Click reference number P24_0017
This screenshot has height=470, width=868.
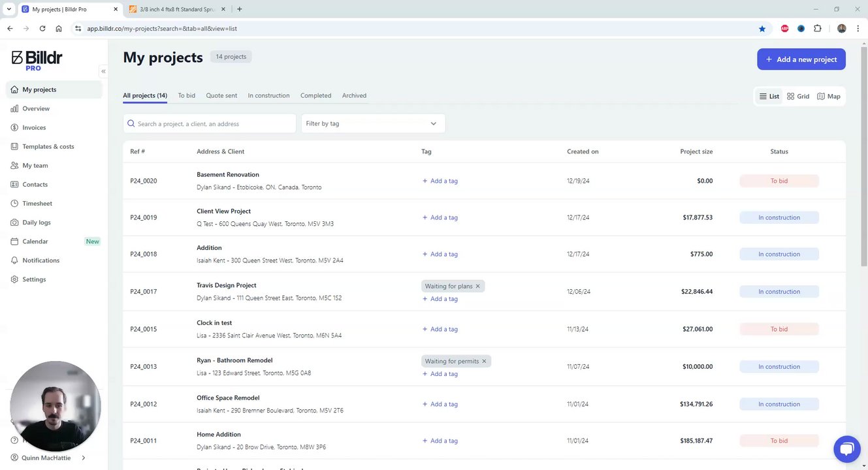pos(144,292)
